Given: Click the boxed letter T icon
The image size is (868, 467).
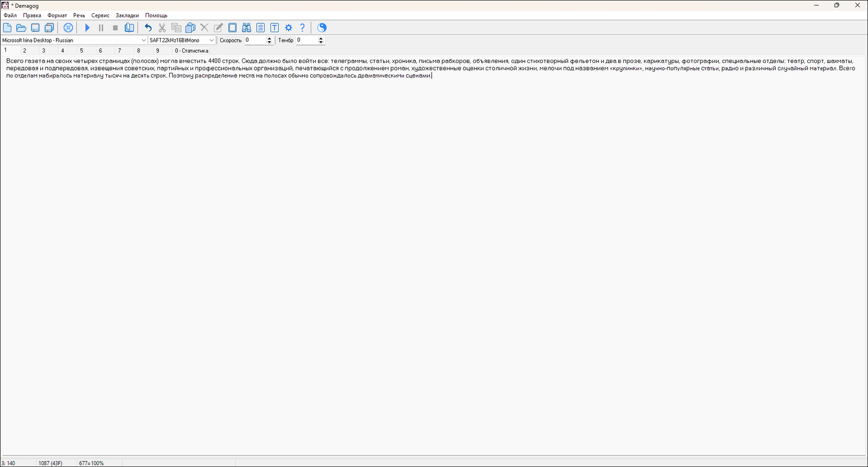Looking at the screenshot, I should [x=275, y=28].
